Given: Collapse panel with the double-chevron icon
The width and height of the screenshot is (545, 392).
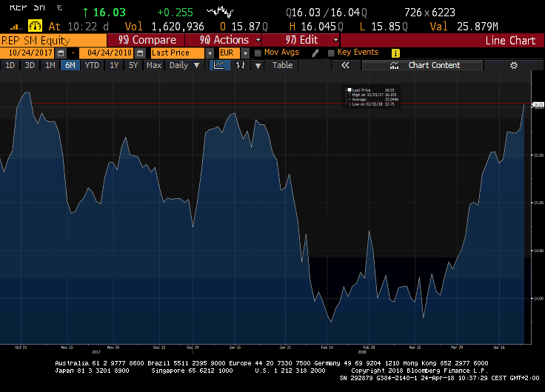Looking at the screenshot, I should 345,65.
